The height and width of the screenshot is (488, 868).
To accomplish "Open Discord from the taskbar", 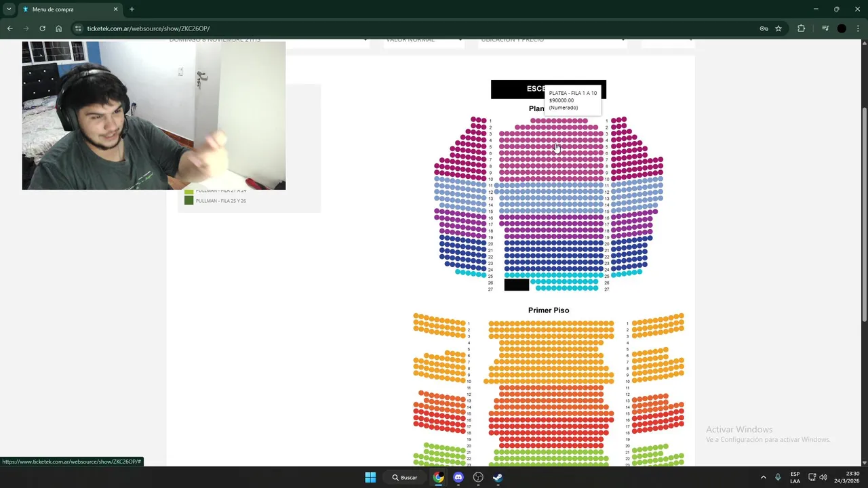I will point(458,477).
